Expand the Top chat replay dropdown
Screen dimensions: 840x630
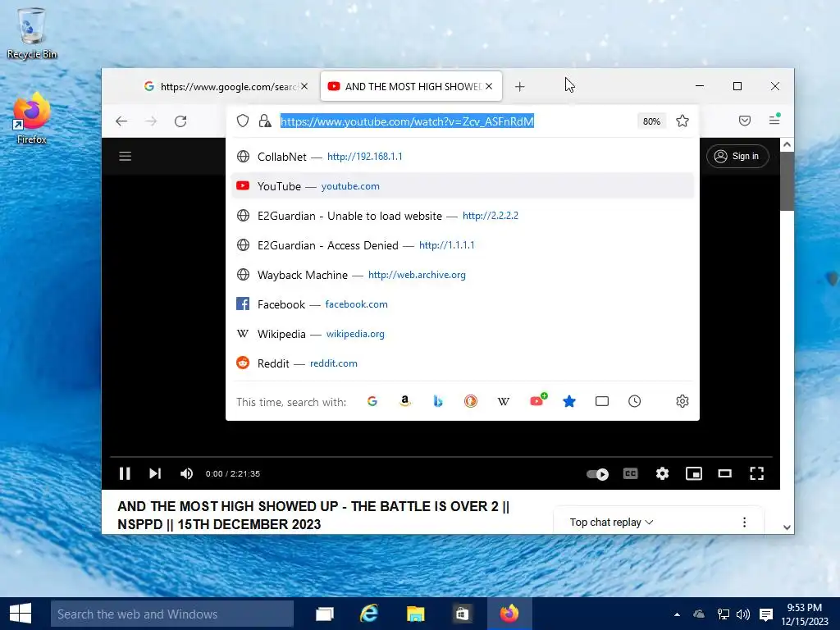click(x=611, y=523)
